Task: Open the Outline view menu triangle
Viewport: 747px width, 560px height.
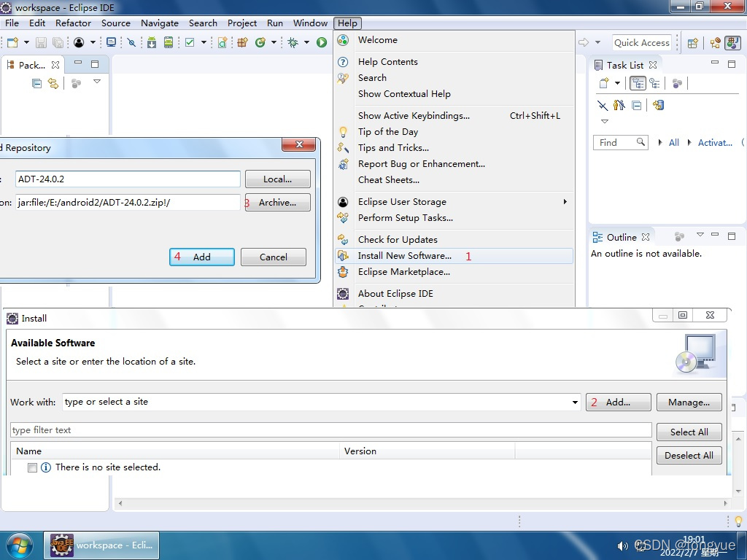Action: pyautogui.click(x=700, y=235)
